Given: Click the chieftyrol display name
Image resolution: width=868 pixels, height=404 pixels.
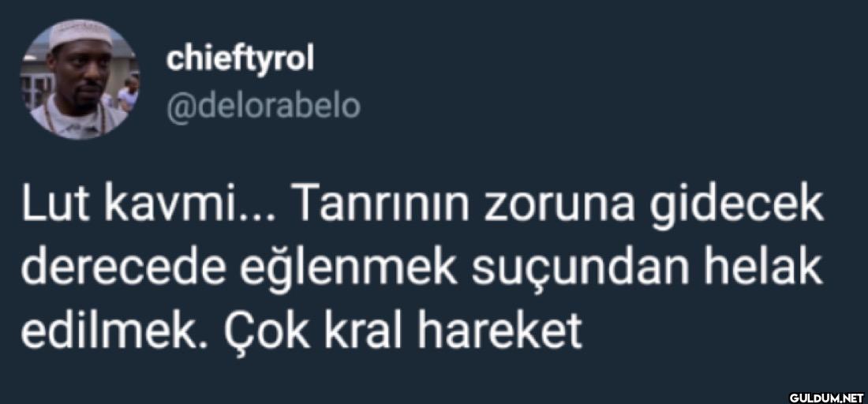Looking at the screenshot, I should tap(240, 58).
